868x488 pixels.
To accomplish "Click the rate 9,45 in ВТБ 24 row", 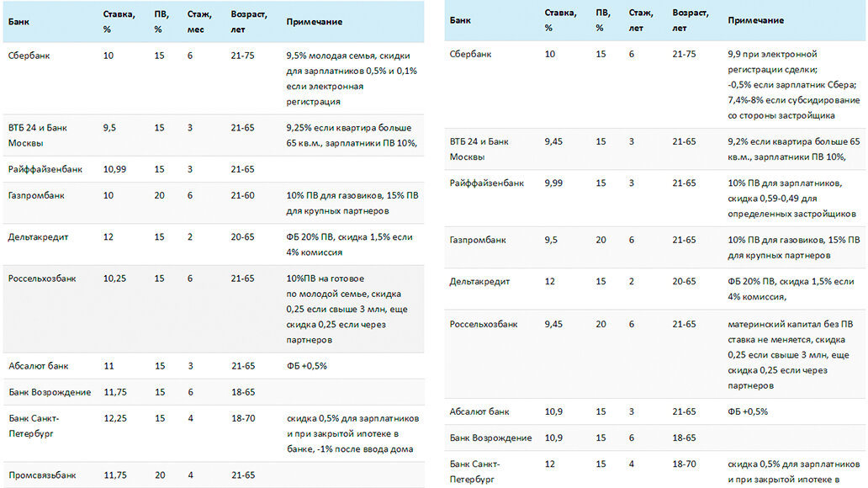I will pos(553,142).
